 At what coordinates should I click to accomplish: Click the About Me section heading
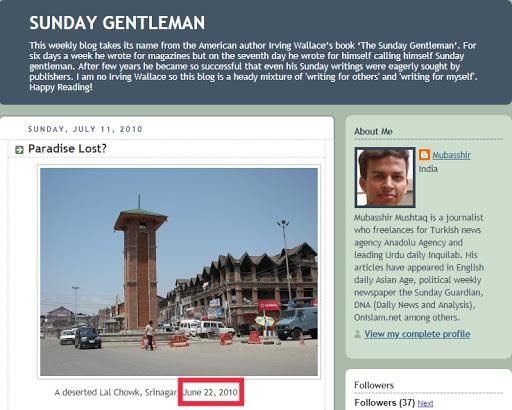[373, 131]
